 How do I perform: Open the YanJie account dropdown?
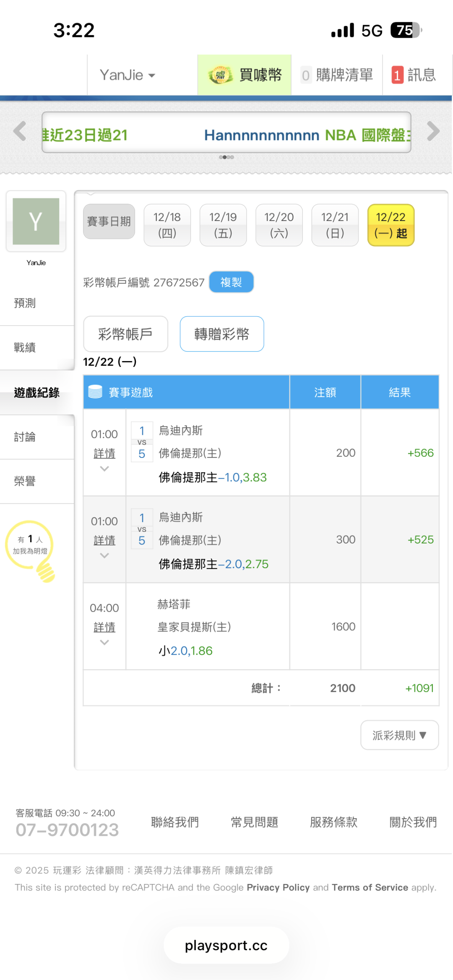click(128, 75)
